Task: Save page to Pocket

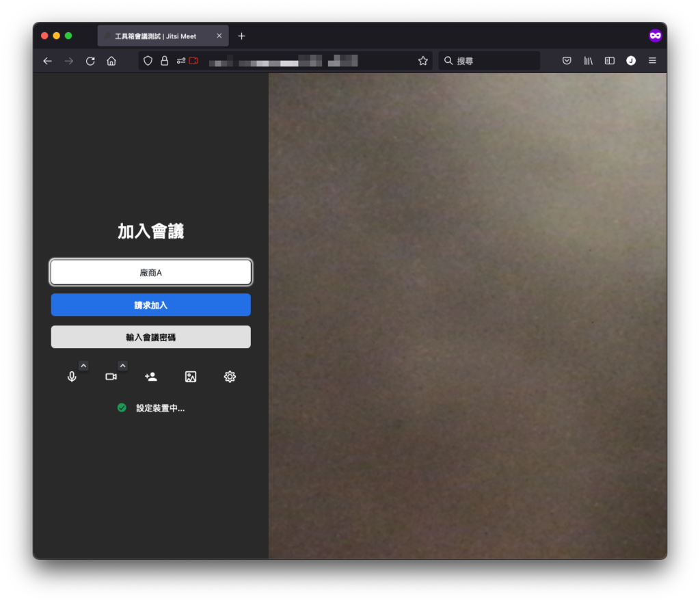Action: (567, 61)
